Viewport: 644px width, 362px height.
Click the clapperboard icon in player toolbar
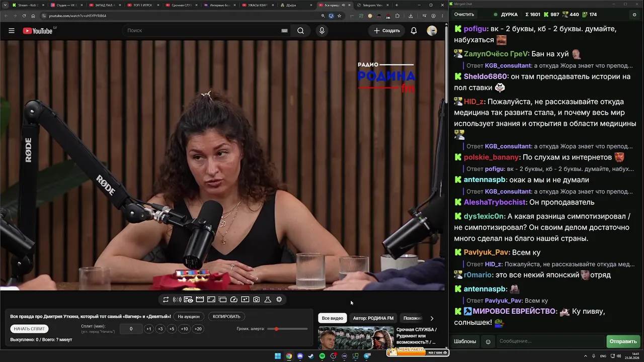(x=200, y=300)
